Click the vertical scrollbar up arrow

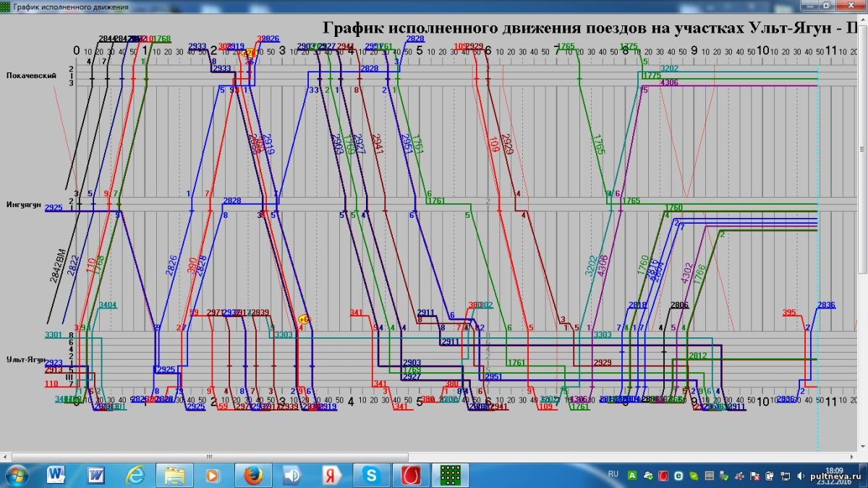[x=863, y=20]
